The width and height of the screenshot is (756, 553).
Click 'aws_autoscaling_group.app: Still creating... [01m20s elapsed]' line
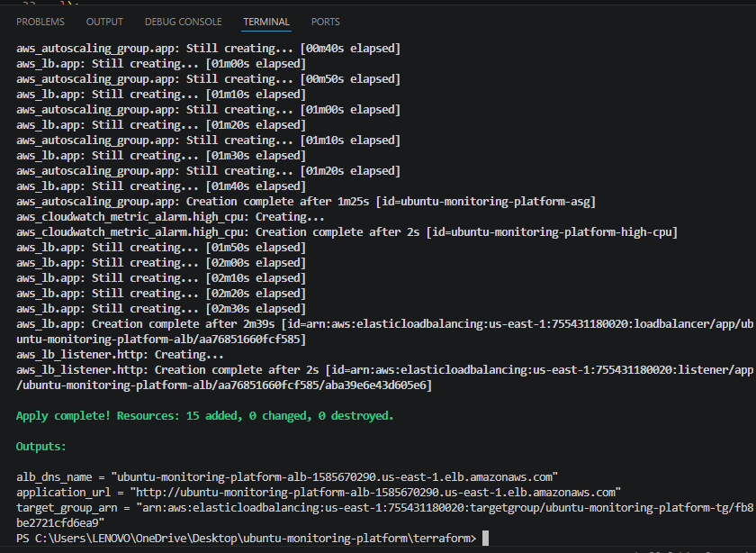click(x=208, y=171)
